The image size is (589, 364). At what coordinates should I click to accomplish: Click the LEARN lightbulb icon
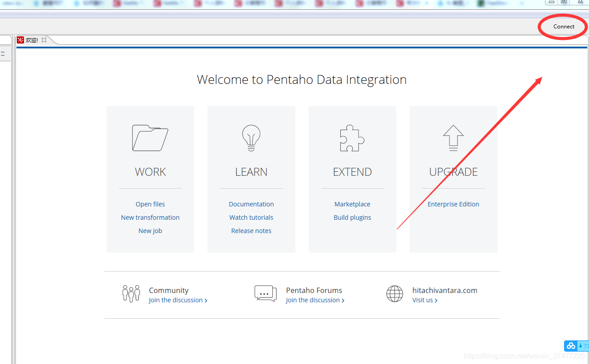point(251,138)
